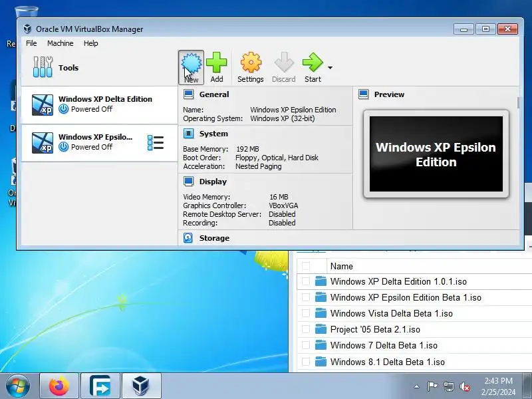Open the Machine menu
This screenshot has height=399, width=532.
[x=61, y=43]
